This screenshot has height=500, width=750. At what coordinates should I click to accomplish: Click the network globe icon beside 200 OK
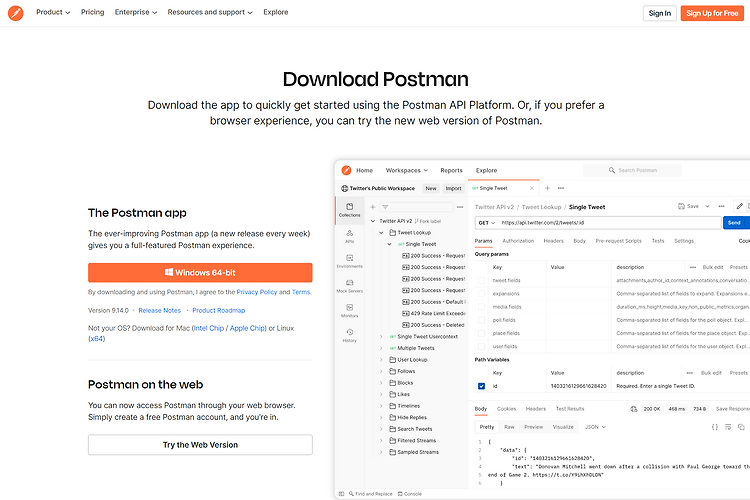[634, 409]
